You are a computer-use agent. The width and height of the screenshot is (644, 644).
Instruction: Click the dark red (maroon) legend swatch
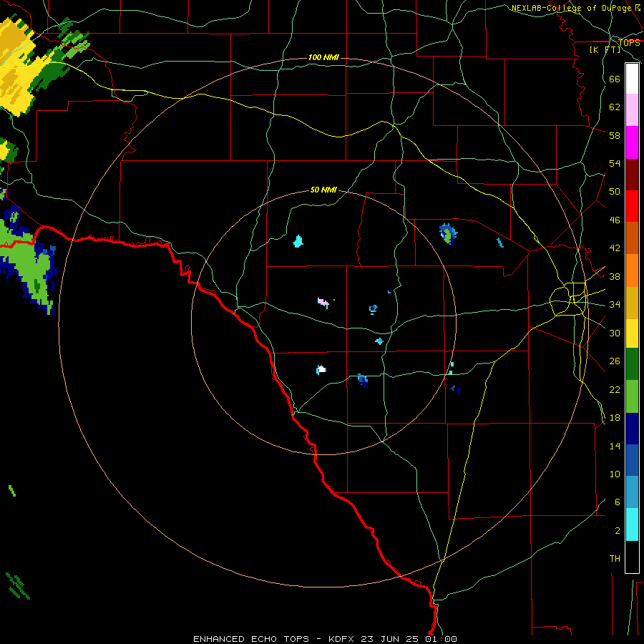(632, 175)
